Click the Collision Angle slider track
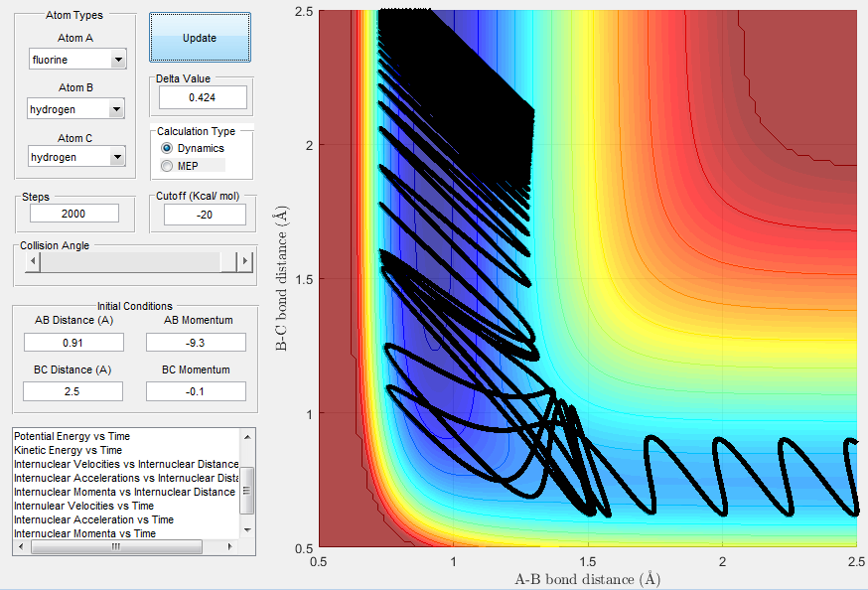Screen dimensions: 868x590 [x=130, y=261]
